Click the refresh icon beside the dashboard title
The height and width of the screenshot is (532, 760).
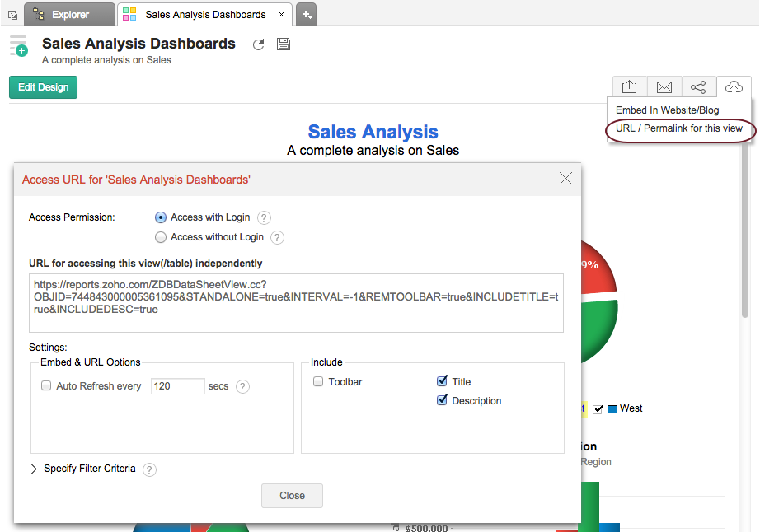(x=258, y=45)
